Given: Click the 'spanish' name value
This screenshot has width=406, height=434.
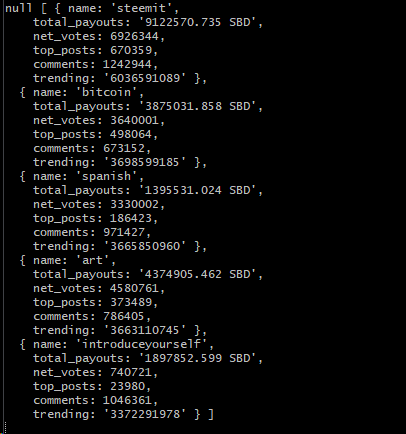Looking at the screenshot, I should [107, 176].
